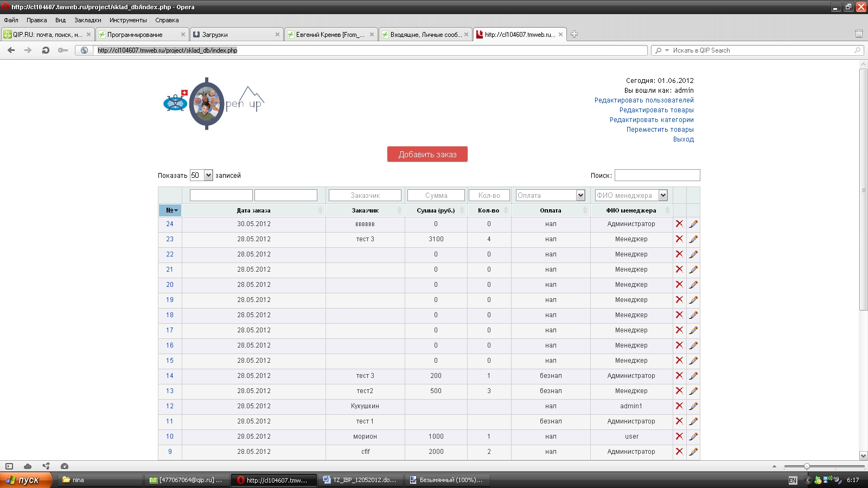Click the URL address bar
This screenshot has height=488, width=868.
371,50
